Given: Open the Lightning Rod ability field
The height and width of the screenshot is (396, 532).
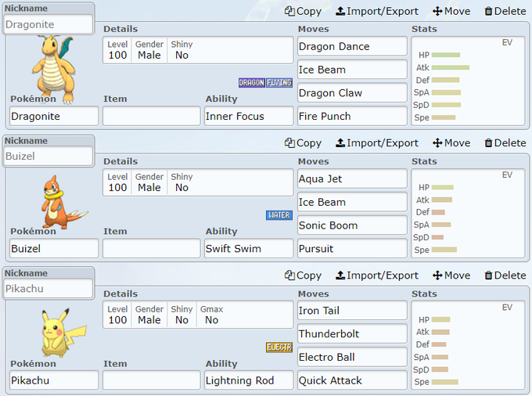Looking at the screenshot, I should 249,380.
